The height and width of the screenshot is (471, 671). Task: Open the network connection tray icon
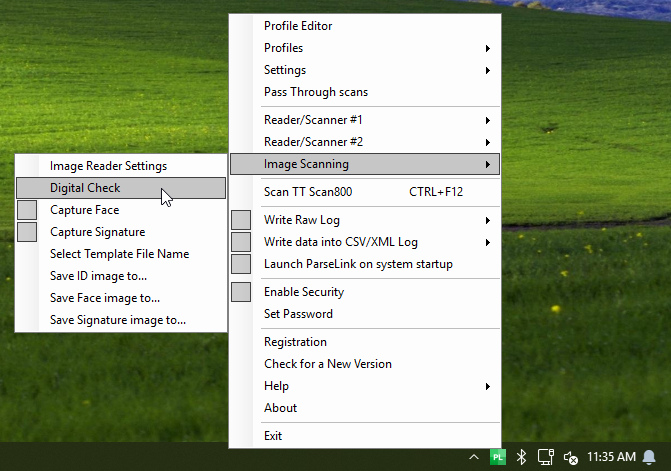pos(546,457)
